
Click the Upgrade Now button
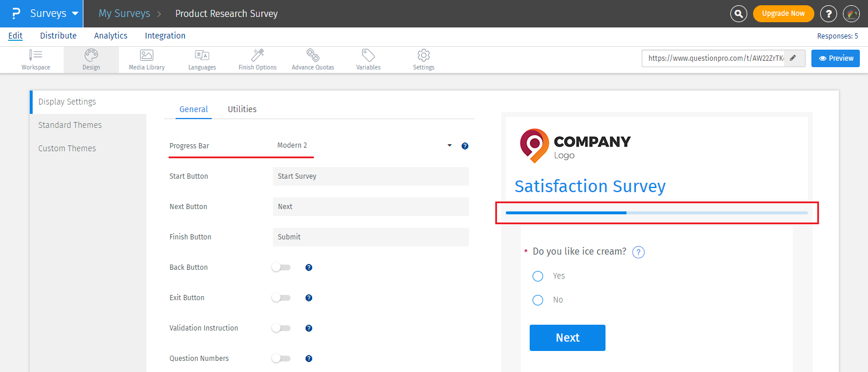click(x=783, y=13)
